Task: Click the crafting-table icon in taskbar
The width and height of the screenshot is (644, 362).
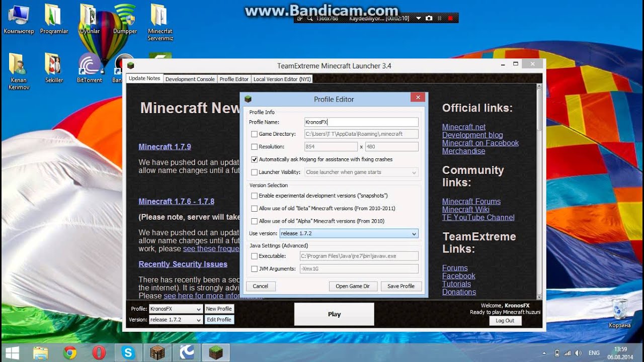Action: pyautogui.click(x=157, y=352)
